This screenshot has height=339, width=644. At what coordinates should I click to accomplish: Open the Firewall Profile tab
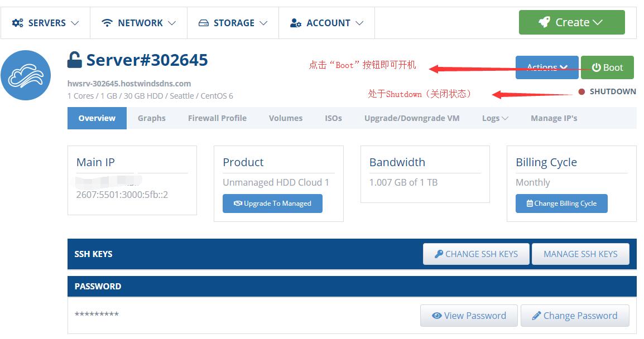[217, 118]
